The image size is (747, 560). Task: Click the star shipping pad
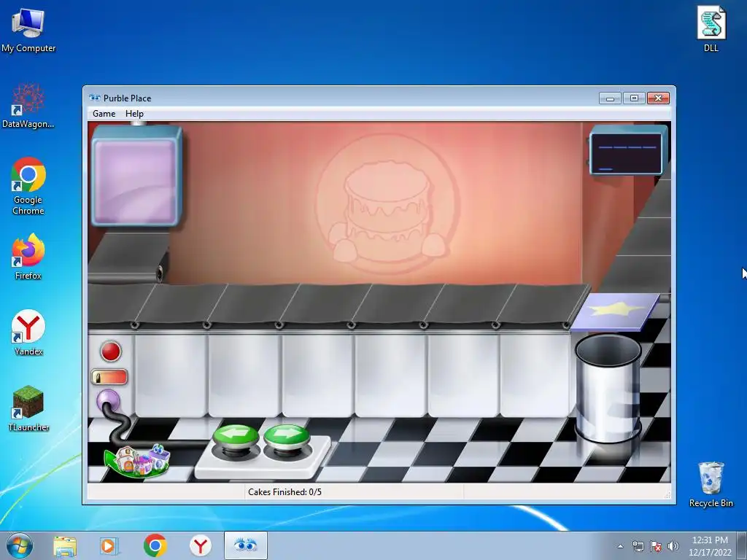pyautogui.click(x=616, y=311)
